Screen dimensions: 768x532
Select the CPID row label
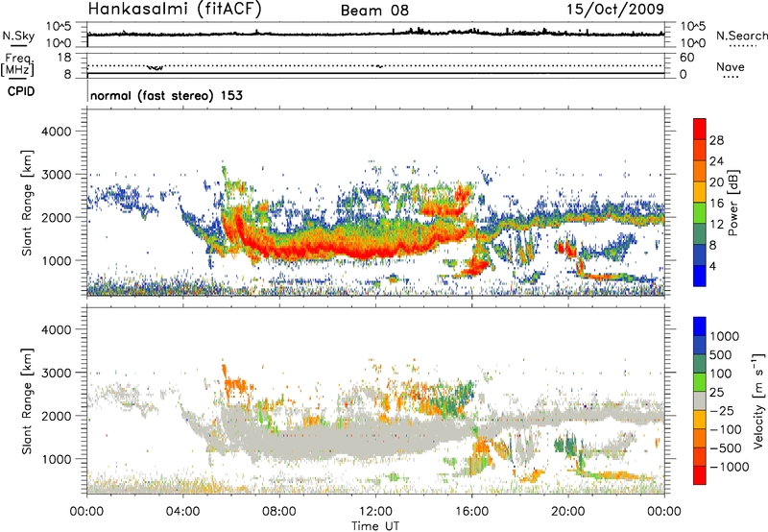tap(21, 91)
